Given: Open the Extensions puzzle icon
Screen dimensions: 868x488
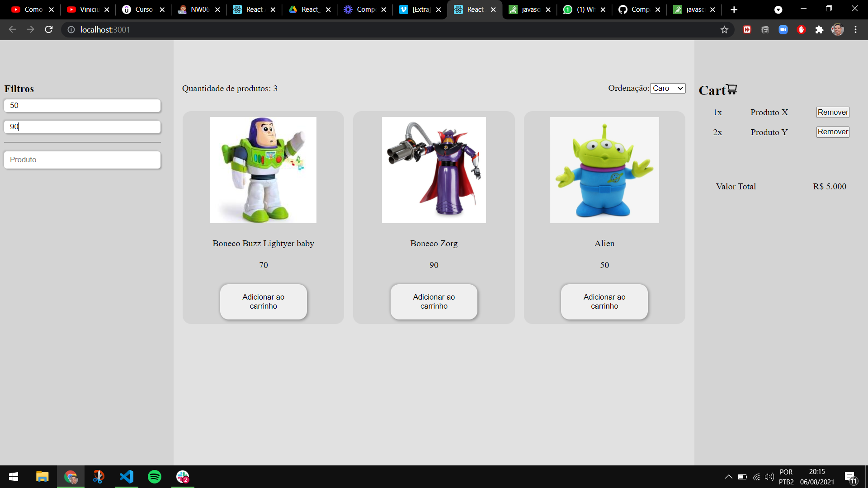Looking at the screenshot, I should pos(819,30).
